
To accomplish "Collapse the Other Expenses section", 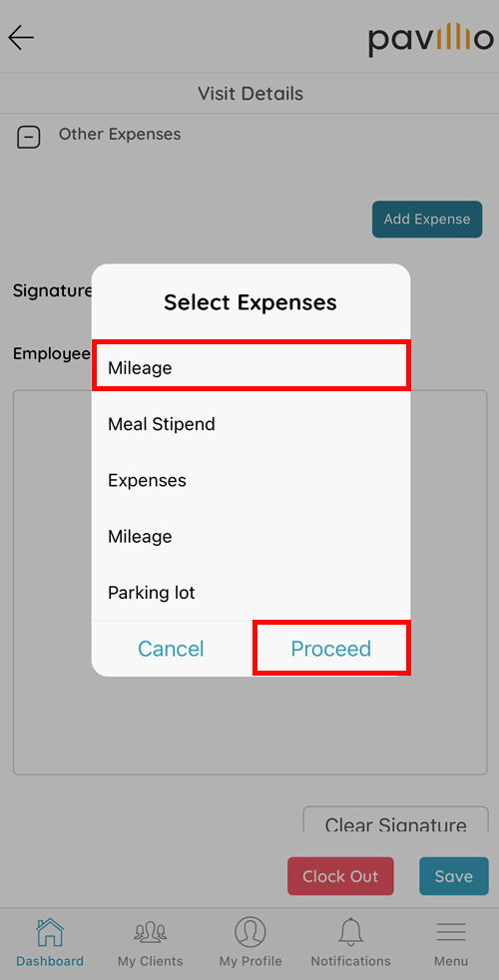I will (28, 137).
